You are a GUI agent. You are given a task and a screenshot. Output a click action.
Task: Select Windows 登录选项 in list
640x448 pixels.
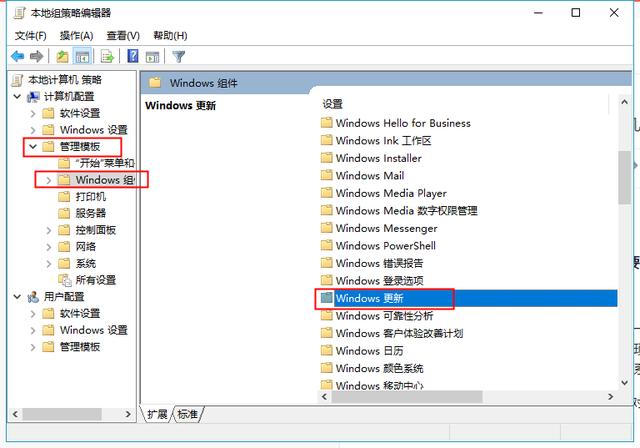[379, 281]
